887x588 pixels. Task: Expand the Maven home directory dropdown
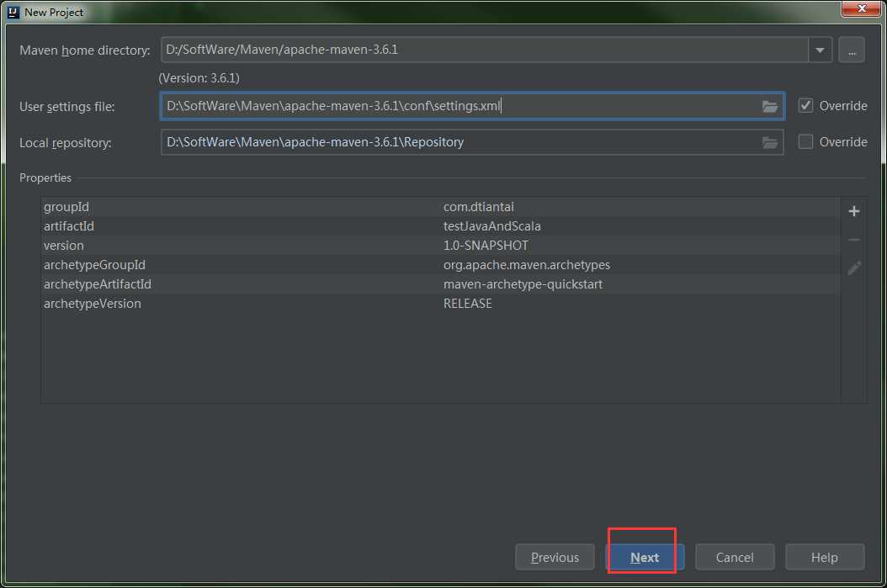click(x=820, y=50)
